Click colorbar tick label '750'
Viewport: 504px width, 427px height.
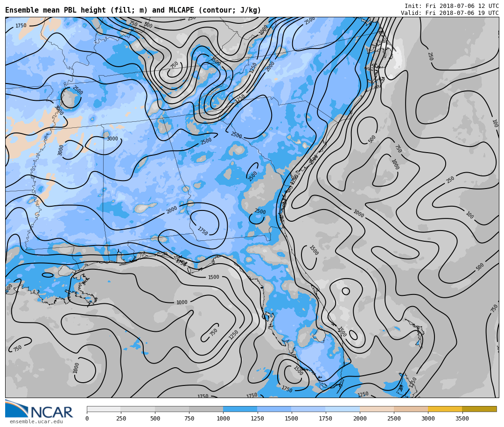(x=189, y=418)
